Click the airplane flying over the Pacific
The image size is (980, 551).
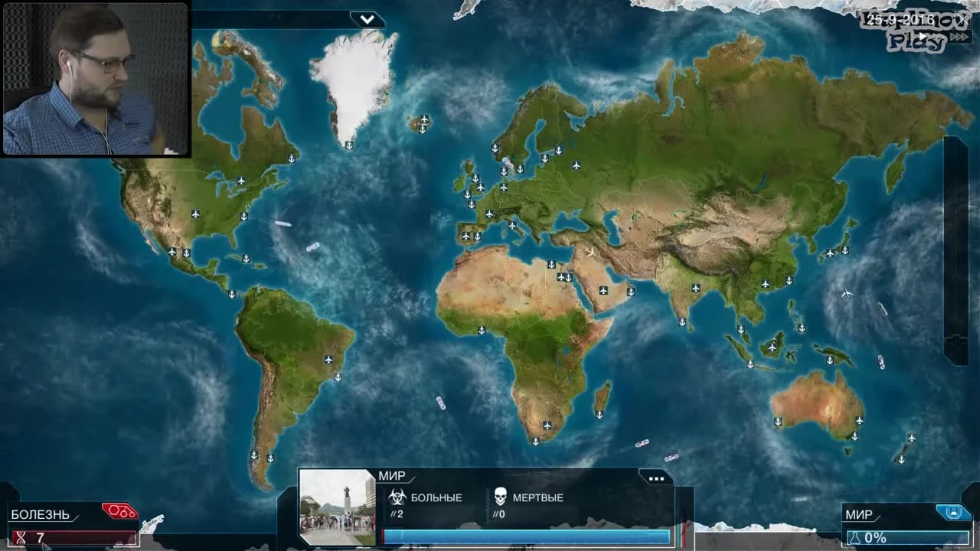coord(847,293)
